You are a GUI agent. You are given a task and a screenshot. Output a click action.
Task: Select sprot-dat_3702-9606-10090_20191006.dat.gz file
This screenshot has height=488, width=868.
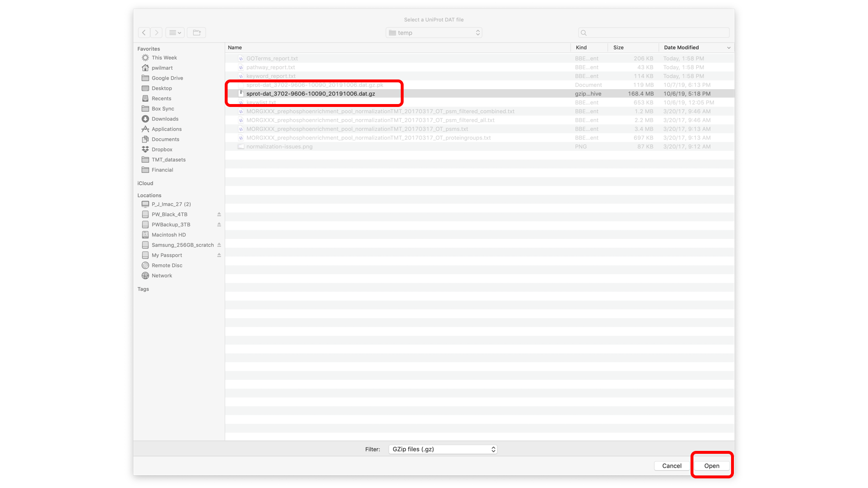480,93
